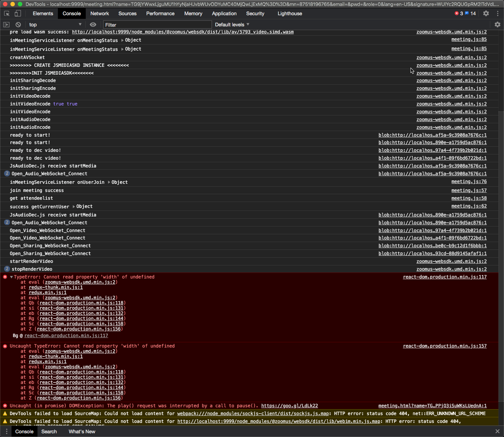
Task: Open the 5793_video.simd.wasm URL link
Action: tap(183, 32)
